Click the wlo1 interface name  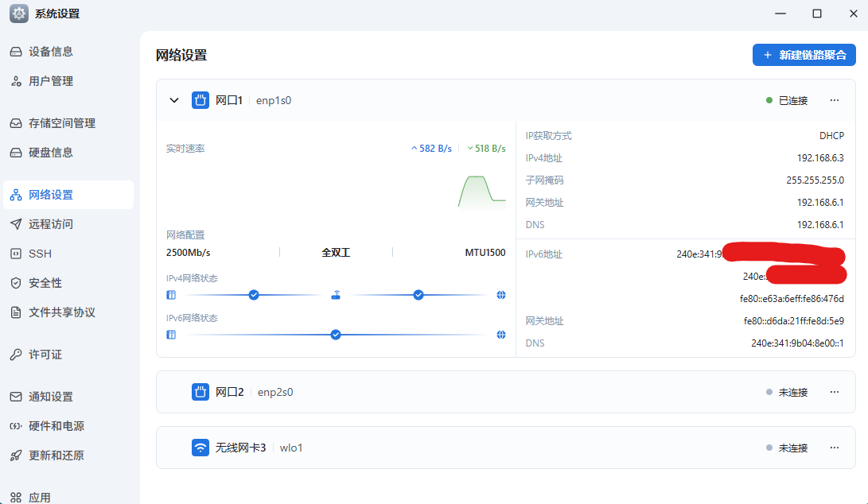click(x=291, y=448)
